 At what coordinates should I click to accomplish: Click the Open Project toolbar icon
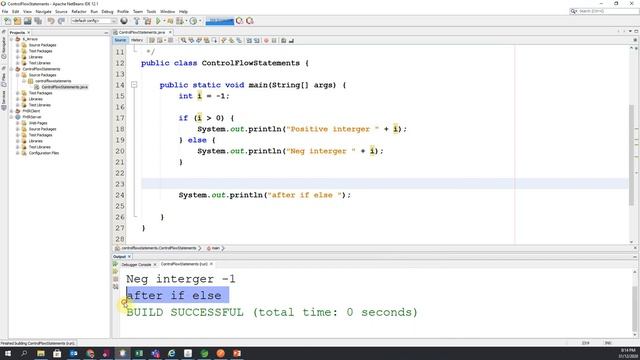point(27,21)
